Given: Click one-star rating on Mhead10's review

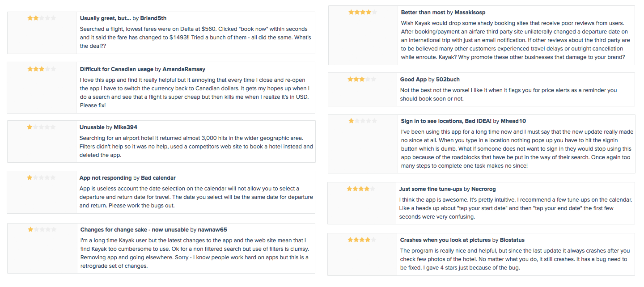Looking at the screenshot, I should (363, 121).
